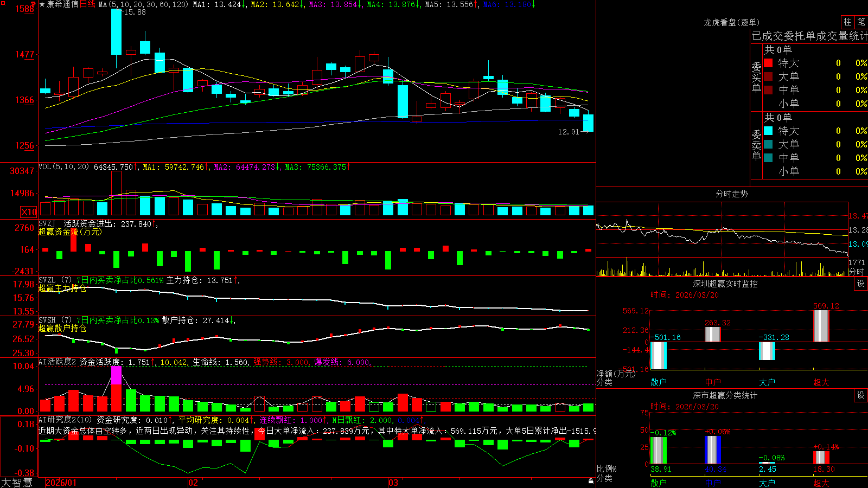
Task: Click the cyan 特大 sell-order swatch
Action: coord(768,131)
